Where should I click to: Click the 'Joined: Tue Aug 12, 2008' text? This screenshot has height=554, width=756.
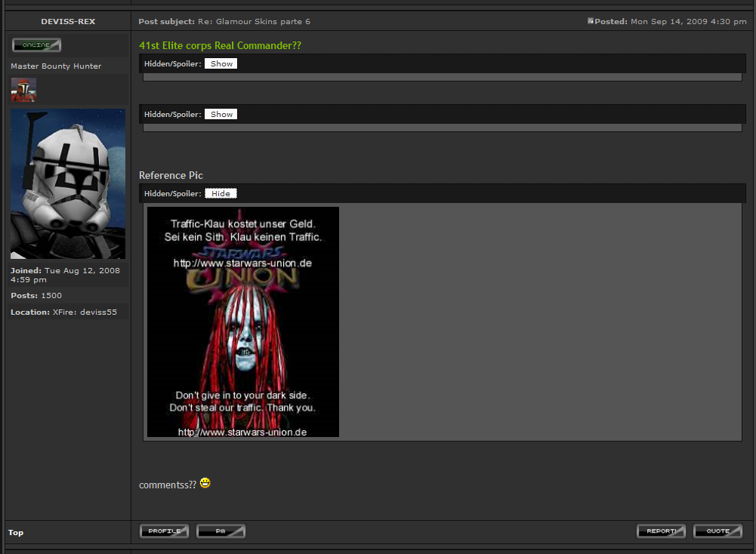click(x=65, y=275)
